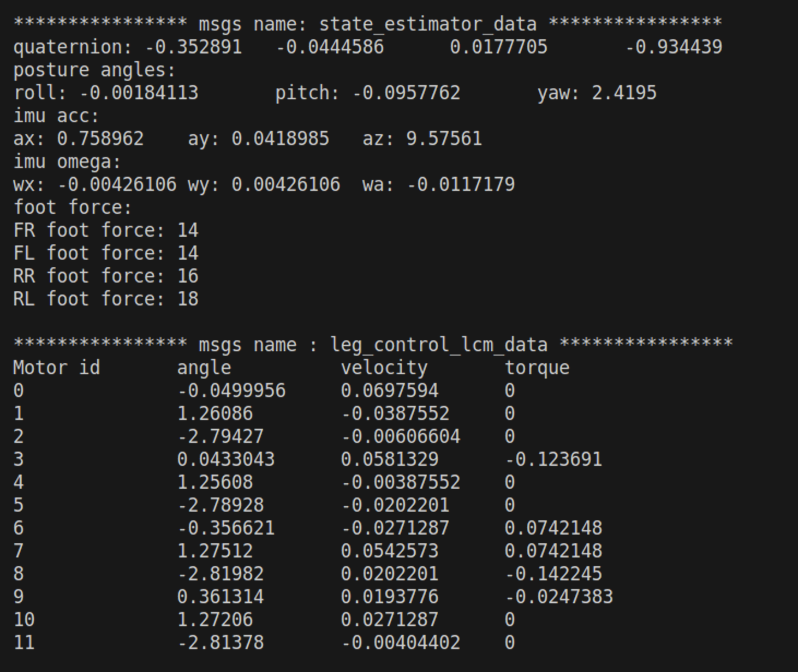Click the state_estimator_data message name
This screenshot has height=672, width=798.
click(427, 24)
